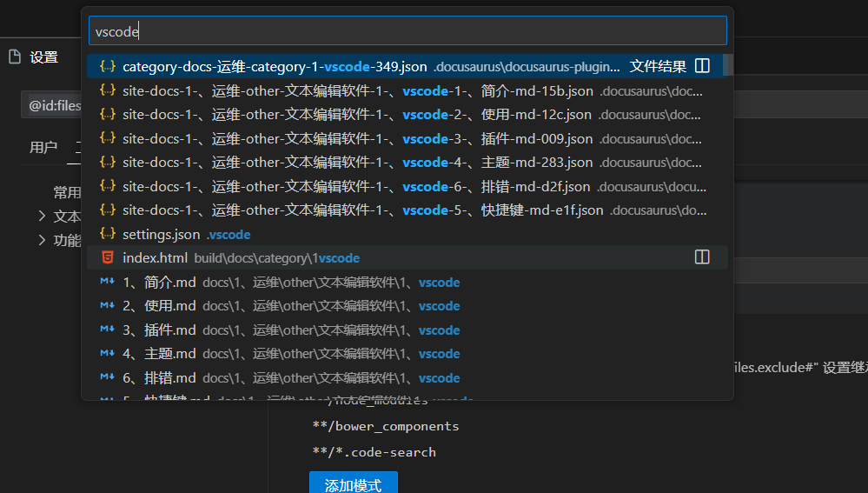Image resolution: width=868 pixels, height=493 pixels.
Task: Click the quick open search box containing vscode
Action: [407, 30]
